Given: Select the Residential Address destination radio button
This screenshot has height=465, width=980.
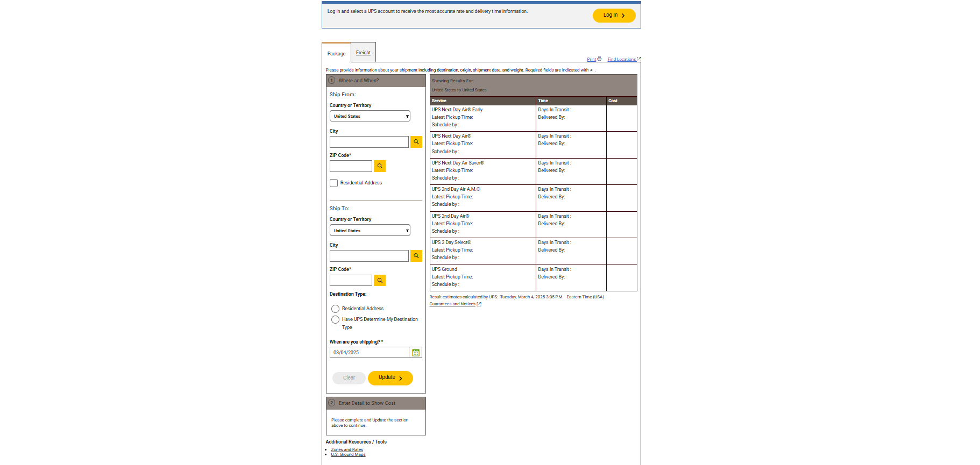Looking at the screenshot, I should click(336, 309).
